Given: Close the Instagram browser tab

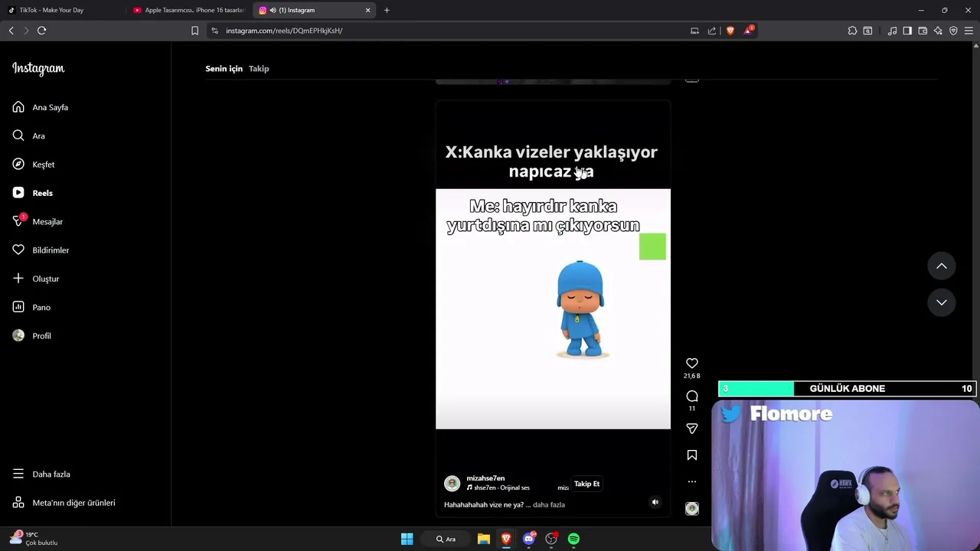Looking at the screenshot, I should coord(367,10).
